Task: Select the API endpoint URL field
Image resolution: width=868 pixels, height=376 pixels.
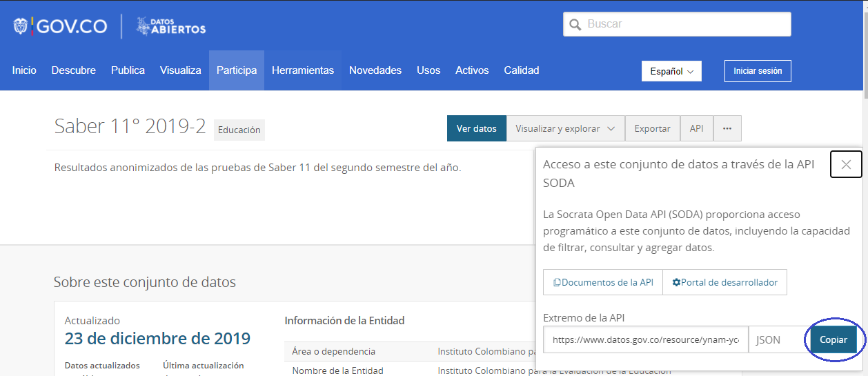Action: (645, 339)
